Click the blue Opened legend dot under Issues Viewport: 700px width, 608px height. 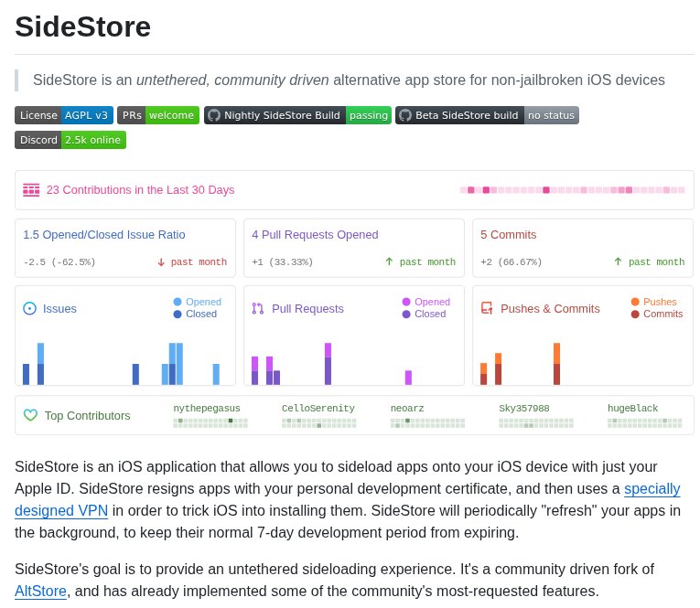pos(178,302)
